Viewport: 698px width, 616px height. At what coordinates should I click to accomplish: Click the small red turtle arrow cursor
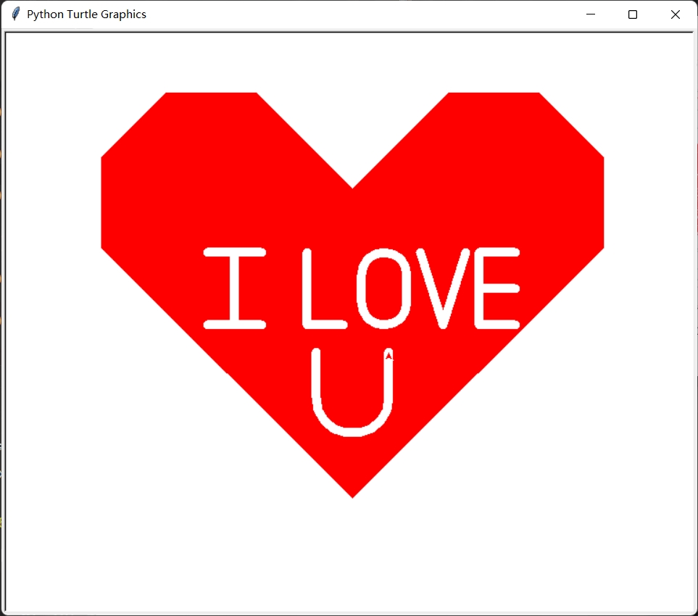click(x=389, y=356)
